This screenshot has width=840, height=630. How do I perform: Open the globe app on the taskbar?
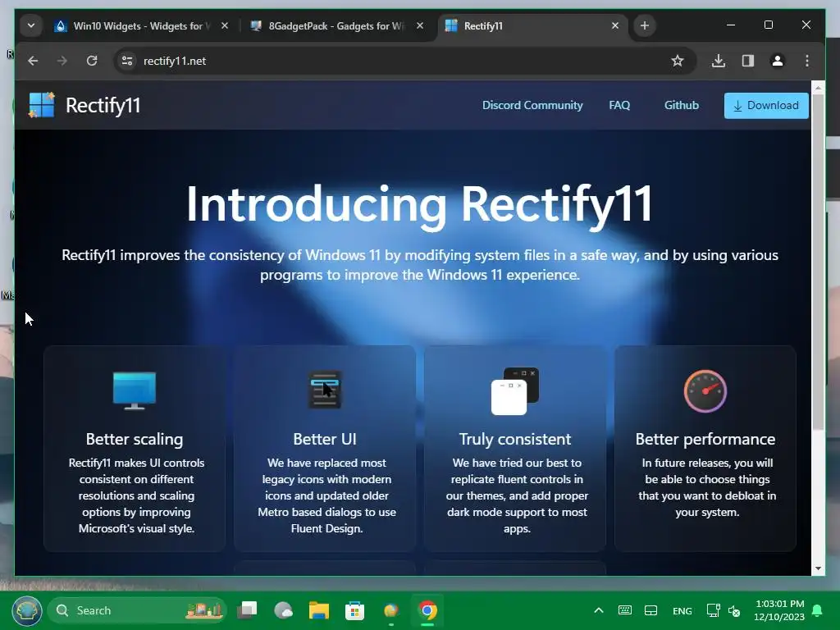pyautogui.click(x=391, y=610)
